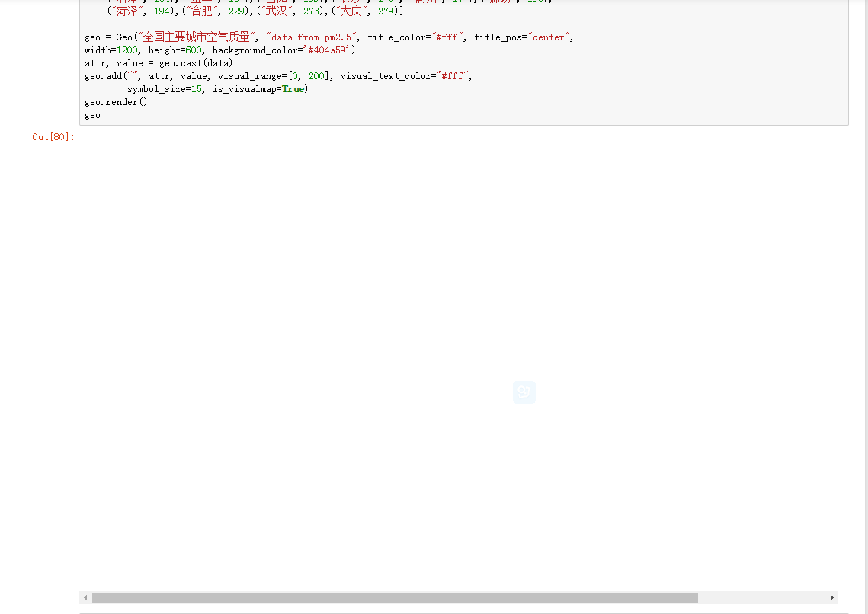Click the final geo line in the cell
This screenshot has height=614, width=868.
(91, 114)
